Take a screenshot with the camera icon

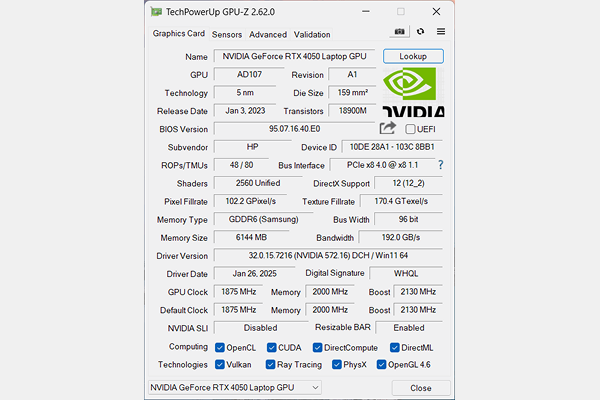coord(399,31)
